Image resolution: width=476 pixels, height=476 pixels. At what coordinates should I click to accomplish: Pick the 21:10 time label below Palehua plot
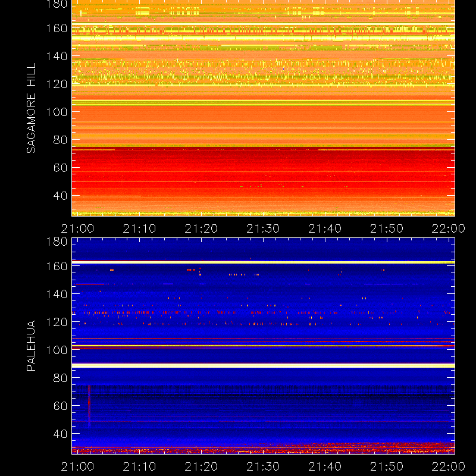pyautogui.click(x=139, y=466)
